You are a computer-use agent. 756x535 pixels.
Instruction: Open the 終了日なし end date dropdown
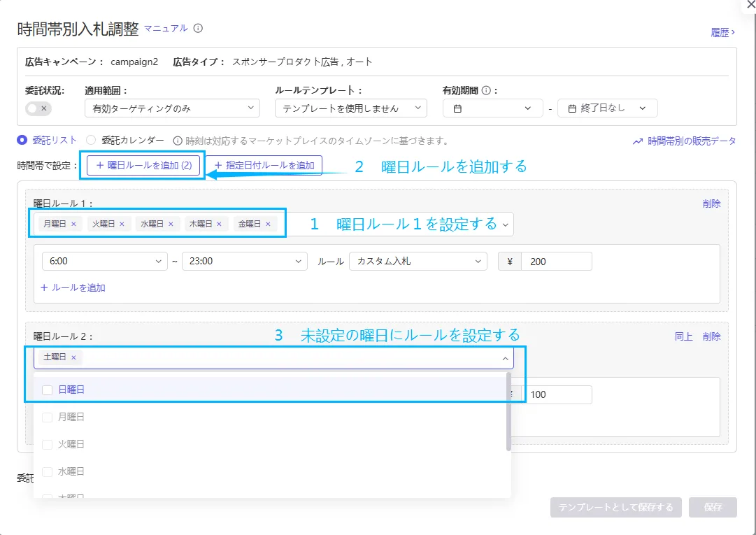[608, 108]
